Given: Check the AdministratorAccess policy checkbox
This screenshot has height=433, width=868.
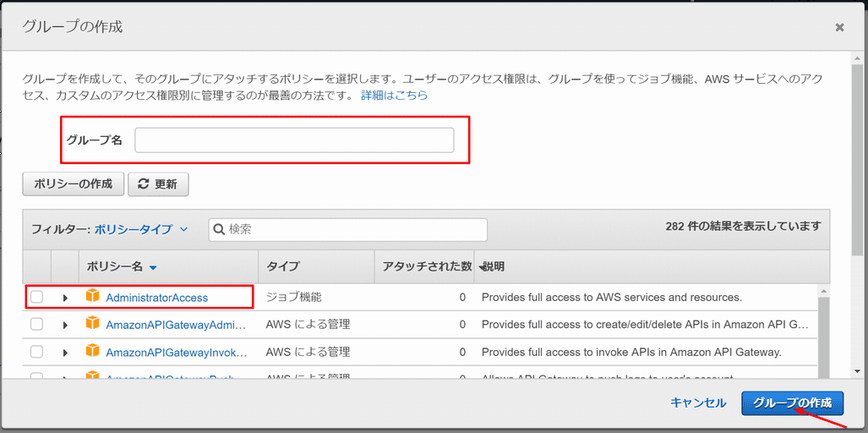Looking at the screenshot, I should 36,297.
